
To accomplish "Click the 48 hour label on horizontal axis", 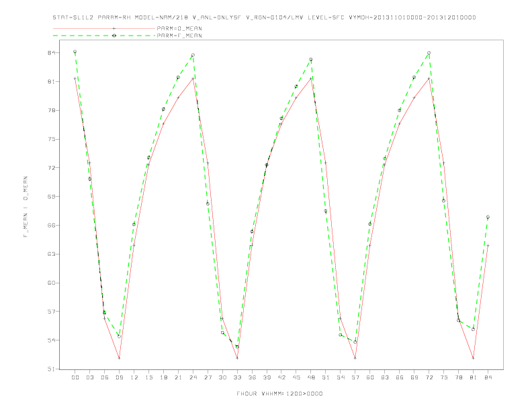I will [311, 377].
